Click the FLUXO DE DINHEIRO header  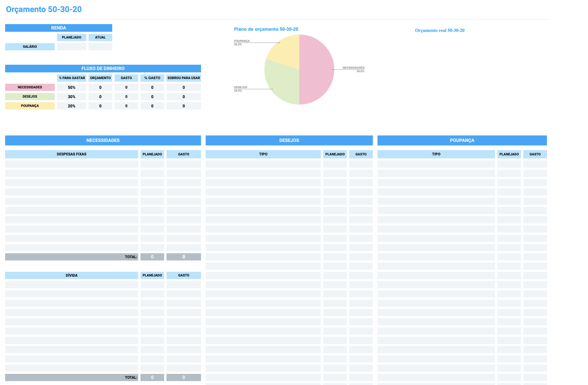click(x=103, y=68)
